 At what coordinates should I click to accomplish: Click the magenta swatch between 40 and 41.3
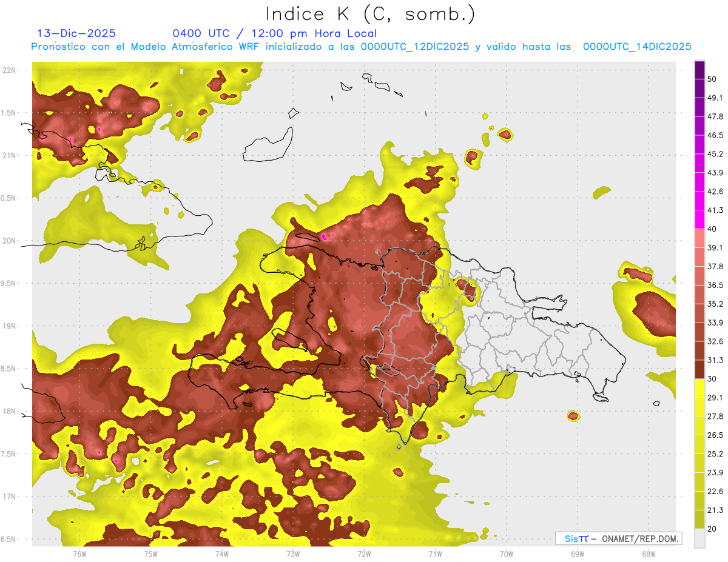tap(699, 219)
